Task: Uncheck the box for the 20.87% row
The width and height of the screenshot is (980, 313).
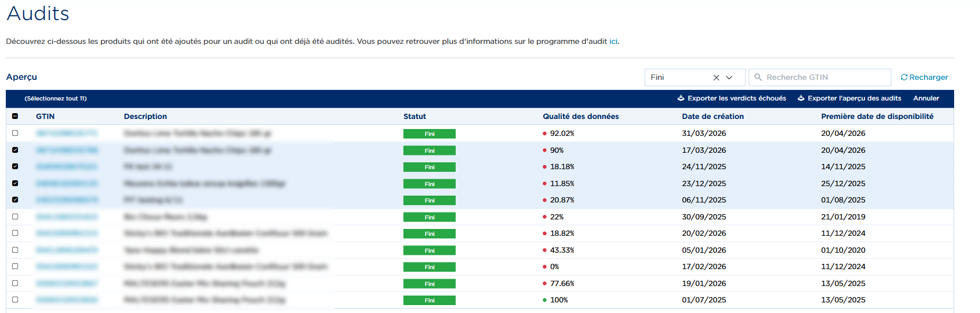Action: tap(15, 200)
